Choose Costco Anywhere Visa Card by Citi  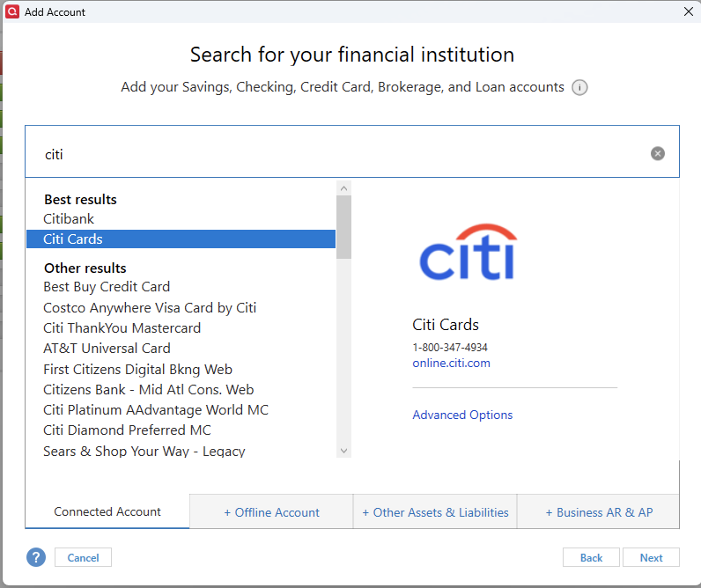click(181, 308)
